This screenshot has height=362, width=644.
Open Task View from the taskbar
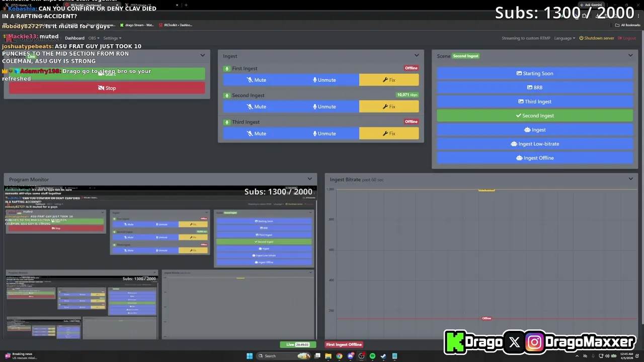(x=317, y=356)
